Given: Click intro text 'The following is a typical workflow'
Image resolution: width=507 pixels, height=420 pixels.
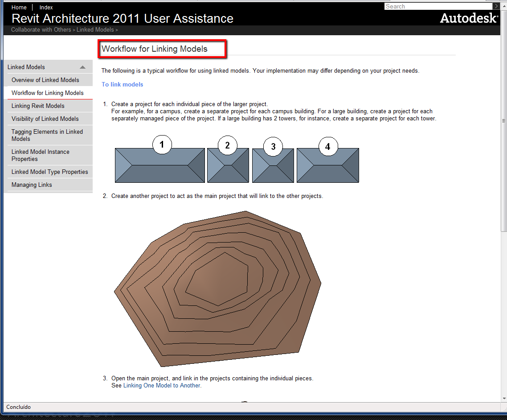Looking at the screenshot, I should click(260, 70).
